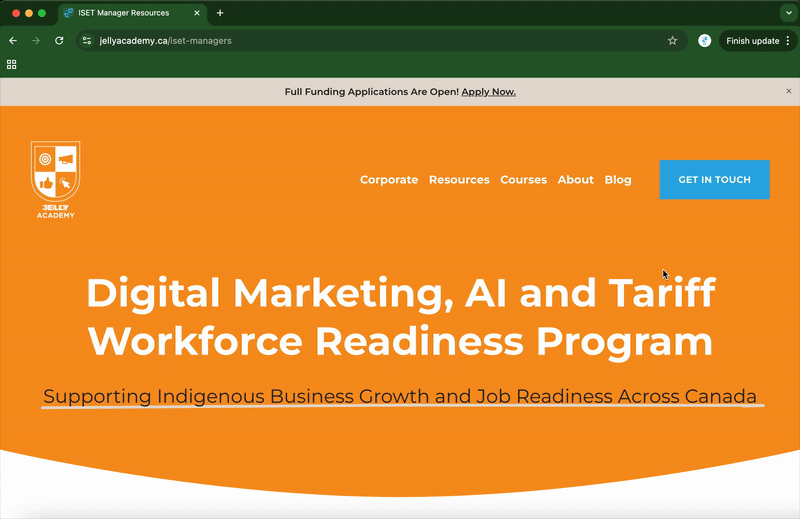Click the macOS green fullscreen window button
Screen dimensions: 800x519
coord(42,13)
